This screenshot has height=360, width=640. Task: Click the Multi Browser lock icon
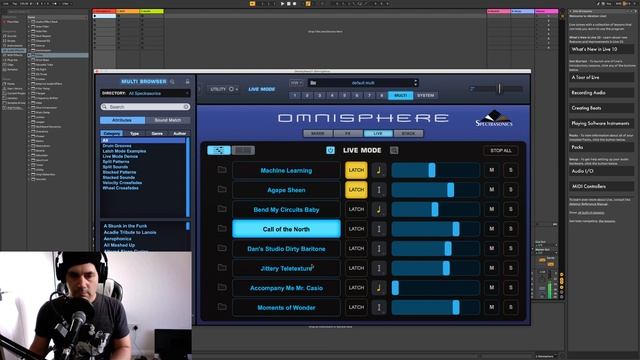187,82
